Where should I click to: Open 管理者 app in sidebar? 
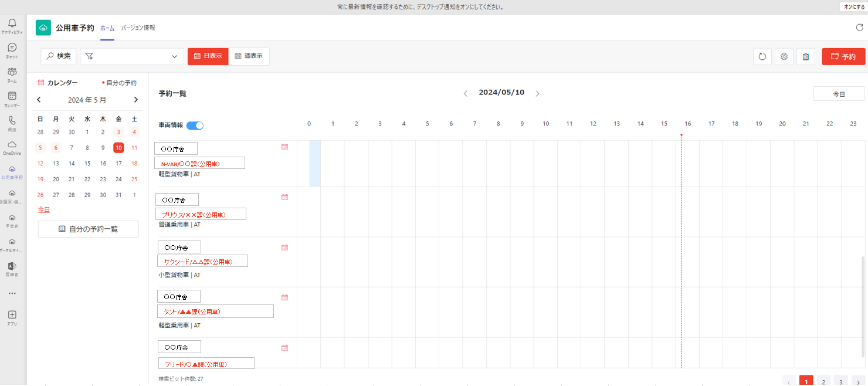pyautogui.click(x=12, y=269)
